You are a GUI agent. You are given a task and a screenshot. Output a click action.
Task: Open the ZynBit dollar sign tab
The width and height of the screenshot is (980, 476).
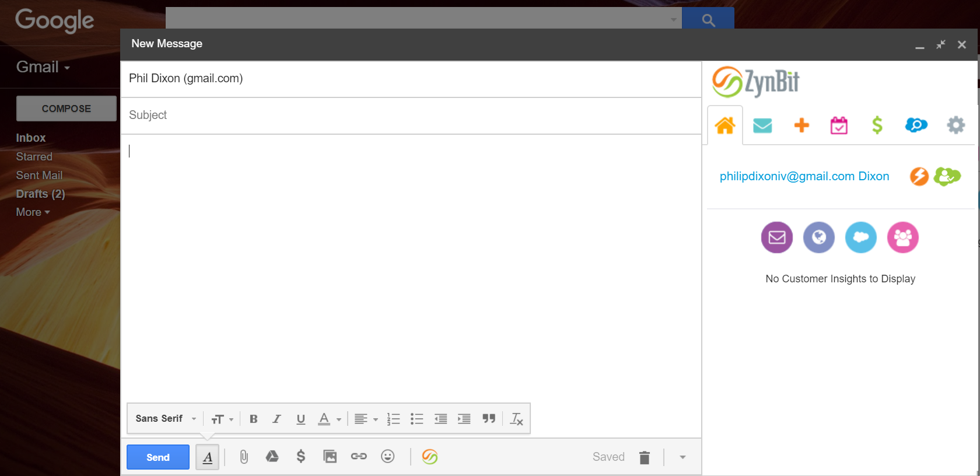pos(877,125)
